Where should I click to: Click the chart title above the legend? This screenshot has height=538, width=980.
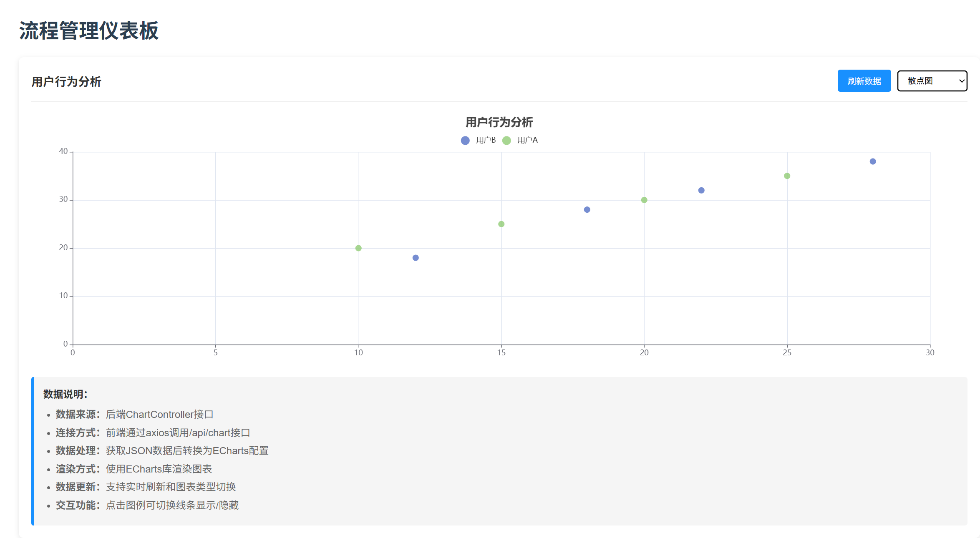499,122
